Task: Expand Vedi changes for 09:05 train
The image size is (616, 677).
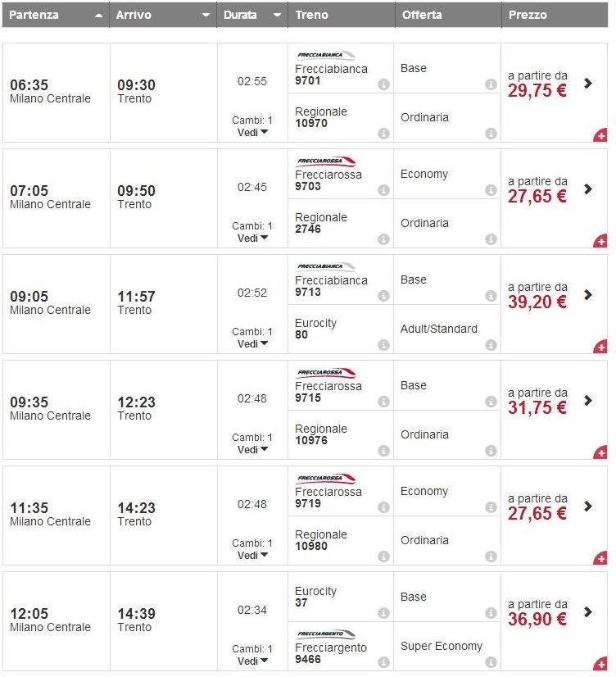Action: [x=252, y=343]
